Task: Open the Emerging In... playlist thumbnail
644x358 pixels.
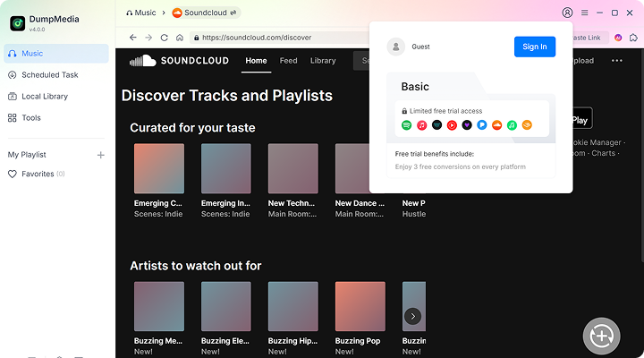Action: coord(226,168)
